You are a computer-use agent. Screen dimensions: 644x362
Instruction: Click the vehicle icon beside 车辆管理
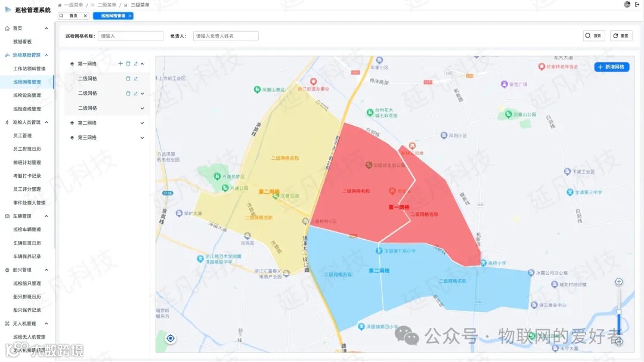[x=7, y=216]
